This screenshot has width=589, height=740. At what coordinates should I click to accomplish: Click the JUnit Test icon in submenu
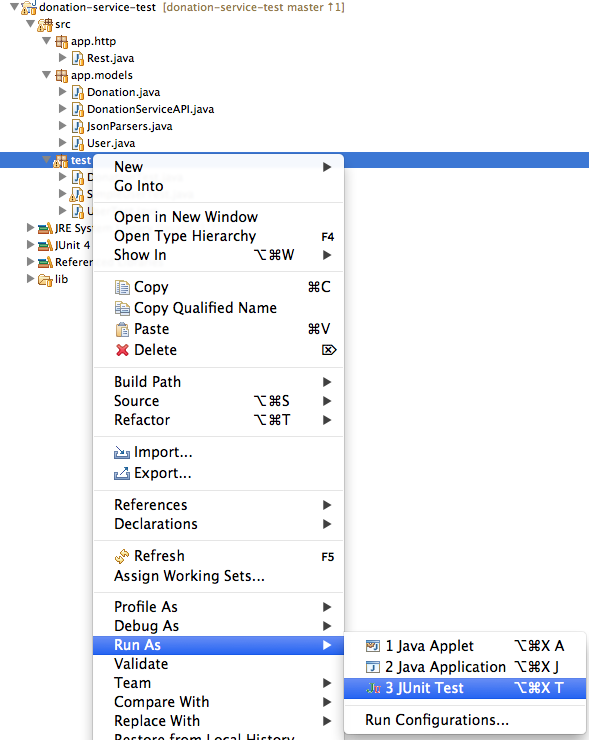click(x=373, y=688)
